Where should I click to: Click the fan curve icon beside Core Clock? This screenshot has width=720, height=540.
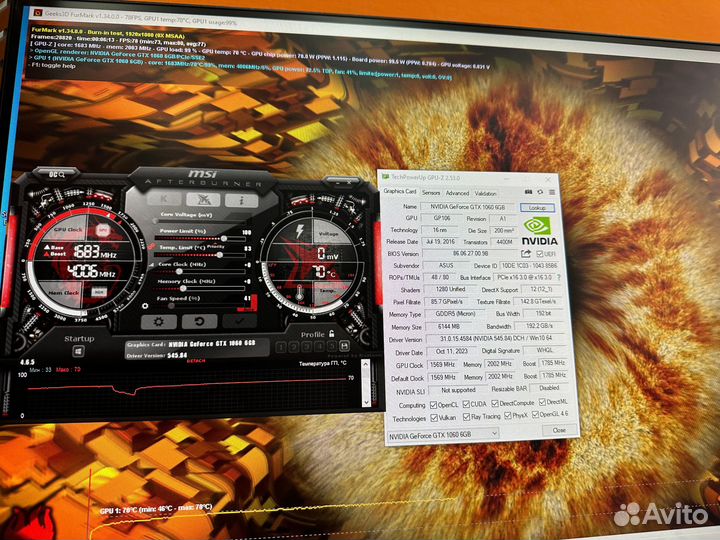pyautogui.click(x=151, y=265)
